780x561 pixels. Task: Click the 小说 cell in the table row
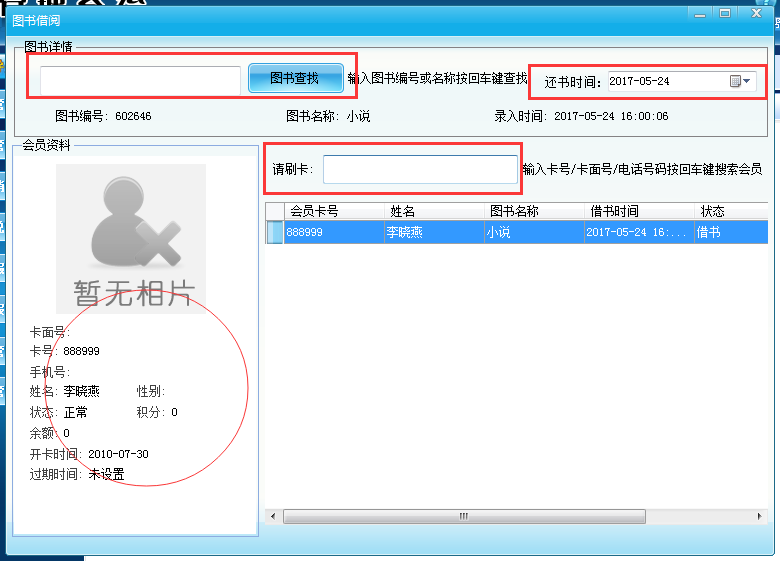(534, 232)
